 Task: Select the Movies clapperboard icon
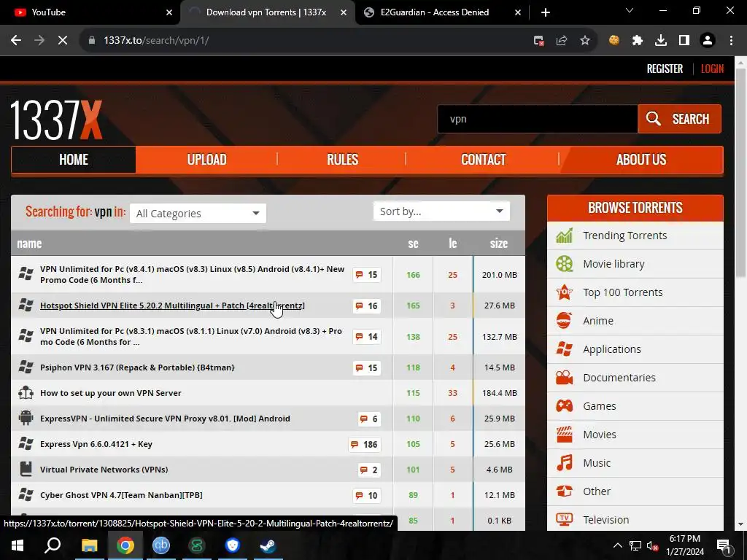[x=565, y=435]
